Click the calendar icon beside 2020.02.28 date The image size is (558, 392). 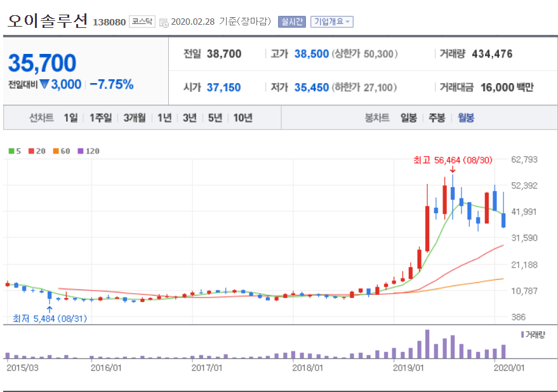(x=164, y=23)
